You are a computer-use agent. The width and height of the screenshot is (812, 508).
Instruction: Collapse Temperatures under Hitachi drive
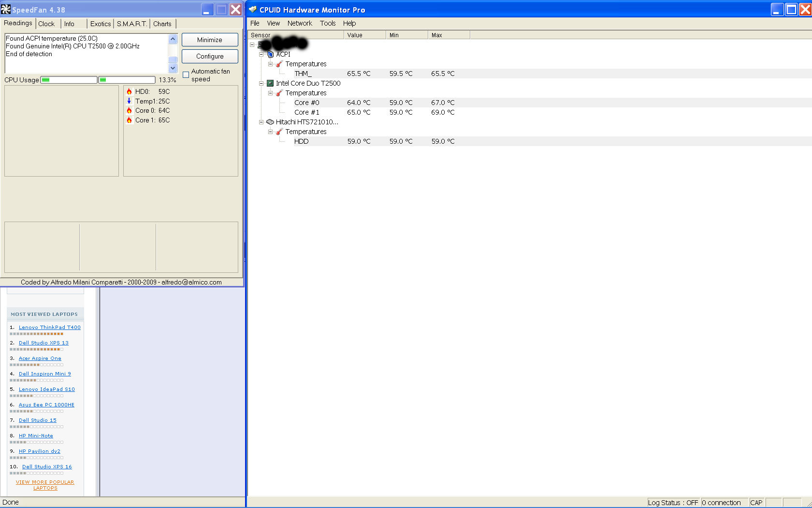(270, 132)
